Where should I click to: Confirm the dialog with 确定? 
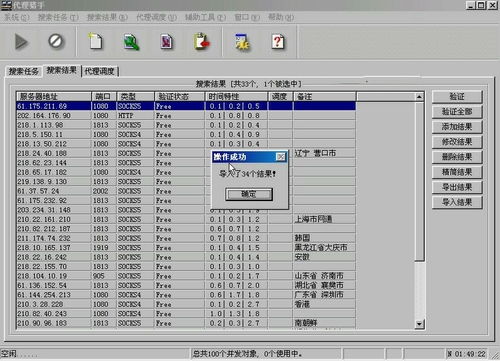[249, 194]
